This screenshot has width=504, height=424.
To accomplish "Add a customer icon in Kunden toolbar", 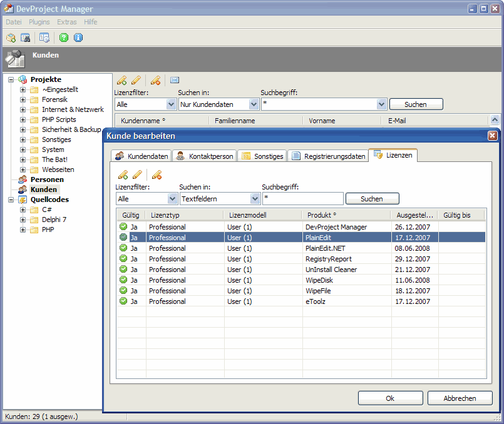I will point(122,80).
